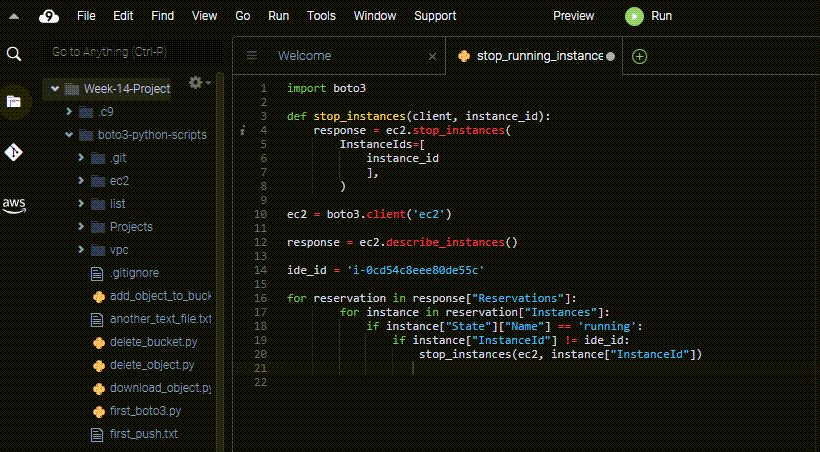Expand the vpc folder arrow

pos(81,250)
